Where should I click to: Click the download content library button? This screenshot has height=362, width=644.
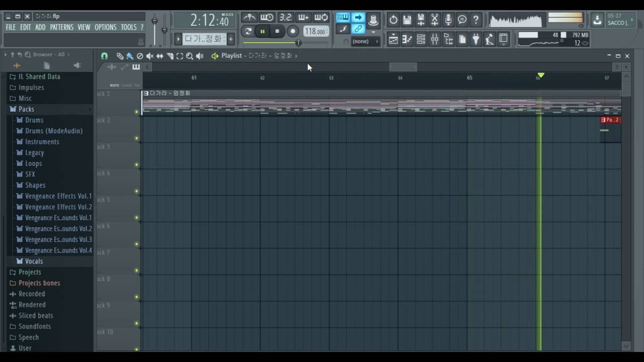[x=597, y=20]
